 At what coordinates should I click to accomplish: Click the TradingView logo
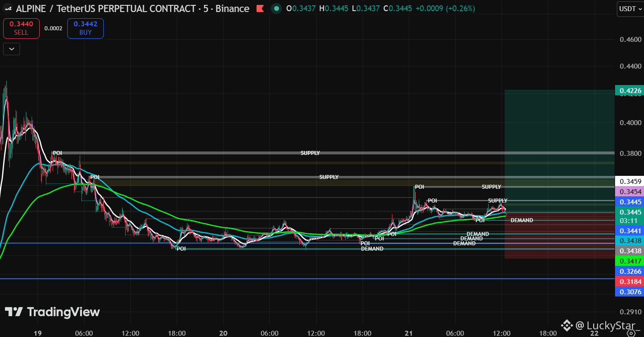point(53,312)
